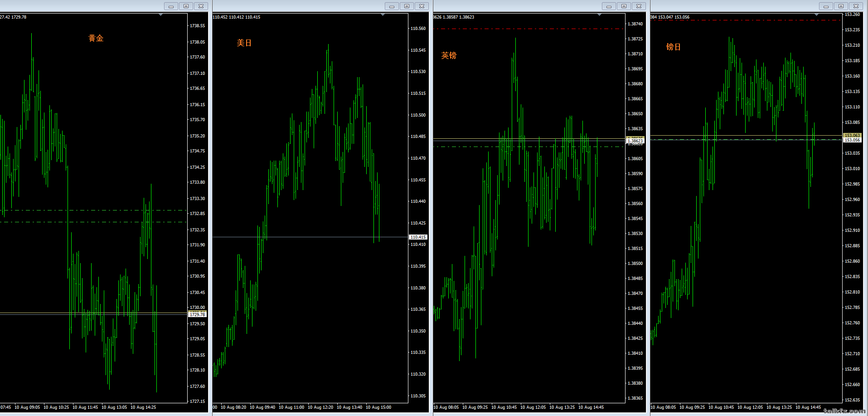The height and width of the screenshot is (416, 868).
Task: Click 1738.55 on the gold price axis
Action: point(197,26)
